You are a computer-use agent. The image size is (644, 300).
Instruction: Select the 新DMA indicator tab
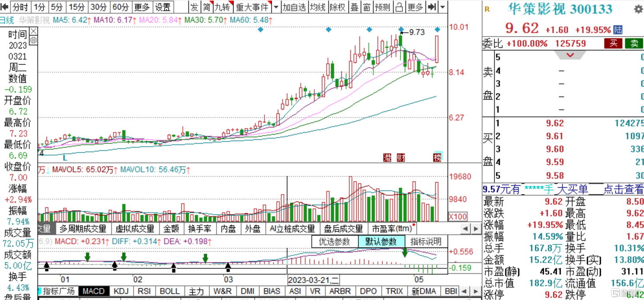tap(424, 291)
